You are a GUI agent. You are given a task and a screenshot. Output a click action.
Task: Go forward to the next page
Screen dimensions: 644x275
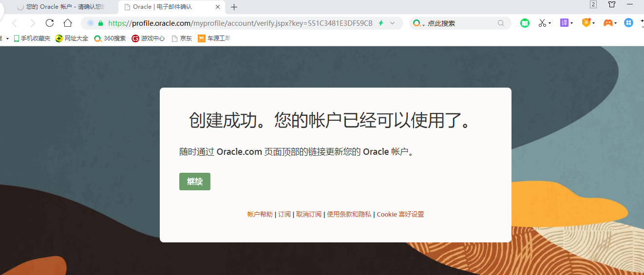tap(32, 23)
